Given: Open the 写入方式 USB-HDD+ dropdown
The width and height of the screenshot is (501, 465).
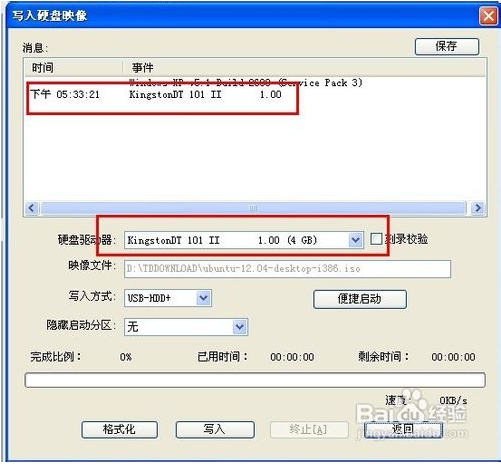Looking at the screenshot, I should tap(203, 298).
